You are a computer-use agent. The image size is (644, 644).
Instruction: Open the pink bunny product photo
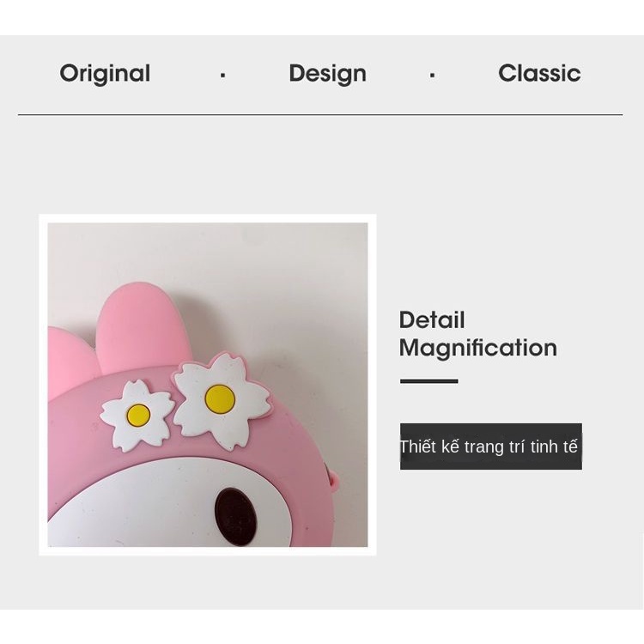point(208,385)
